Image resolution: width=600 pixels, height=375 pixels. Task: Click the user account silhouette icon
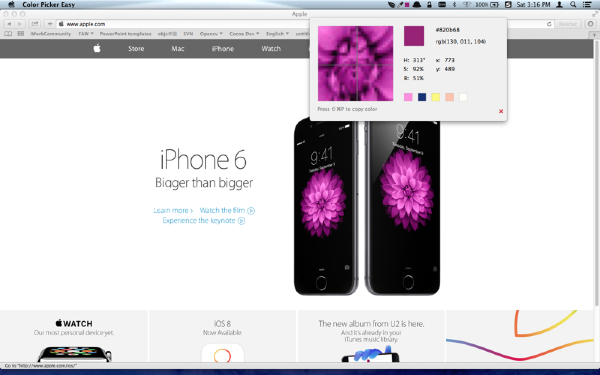pos(559,5)
